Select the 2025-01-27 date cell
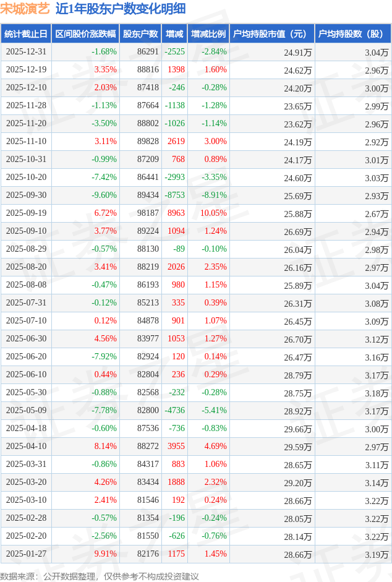Image resolution: width=392 pixels, height=582 pixels. (27, 554)
